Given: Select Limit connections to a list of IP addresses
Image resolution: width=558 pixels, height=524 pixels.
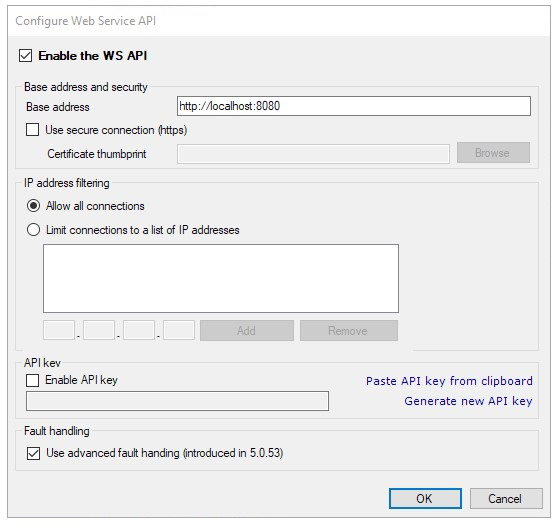Looking at the screenshot, I should tap(33, 230).
